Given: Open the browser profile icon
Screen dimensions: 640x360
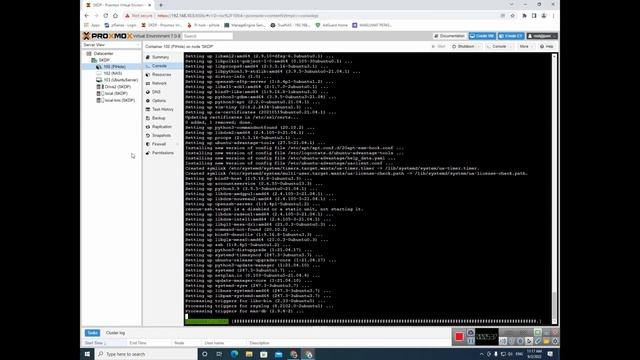Looking at the screenshot, I should (x=544, y=16).
